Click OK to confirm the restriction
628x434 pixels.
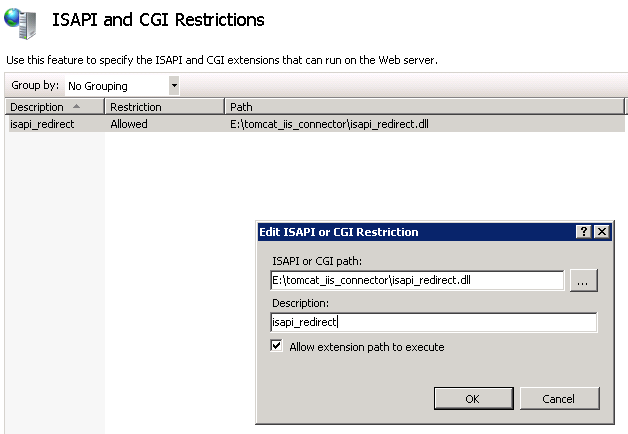472,398
